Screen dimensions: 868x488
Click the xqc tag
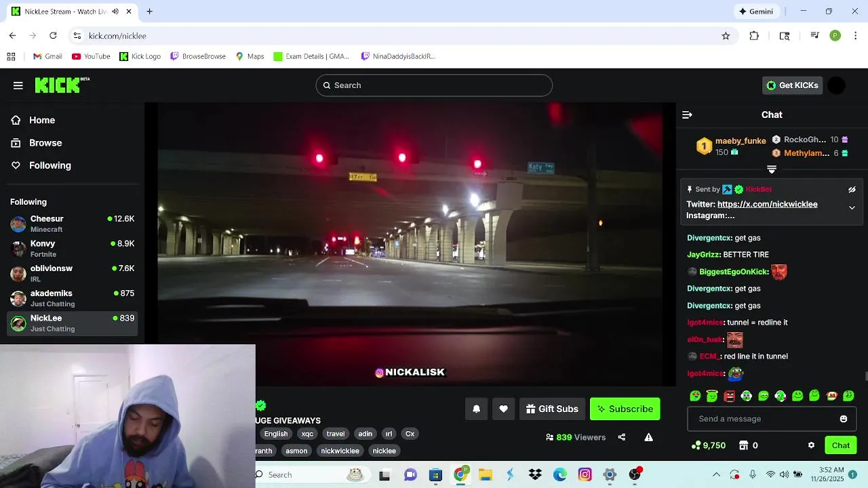pyautogui.click(x=307, y=434)
